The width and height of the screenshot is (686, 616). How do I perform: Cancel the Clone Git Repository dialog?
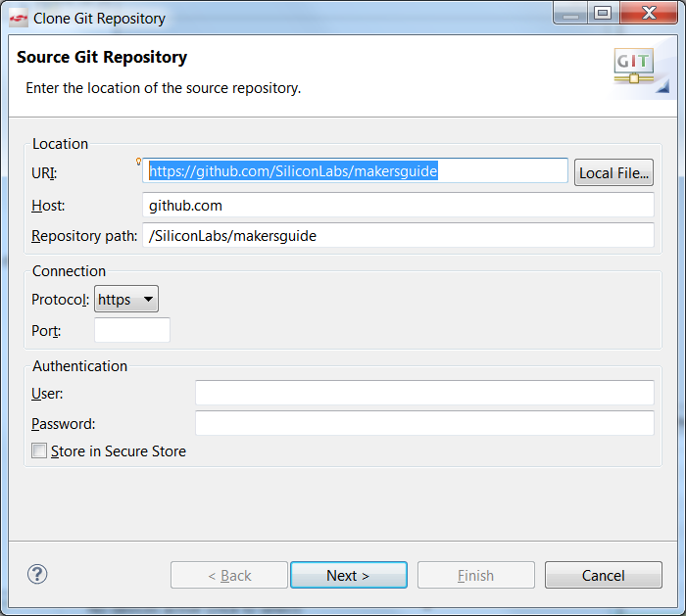coord(604,575)
